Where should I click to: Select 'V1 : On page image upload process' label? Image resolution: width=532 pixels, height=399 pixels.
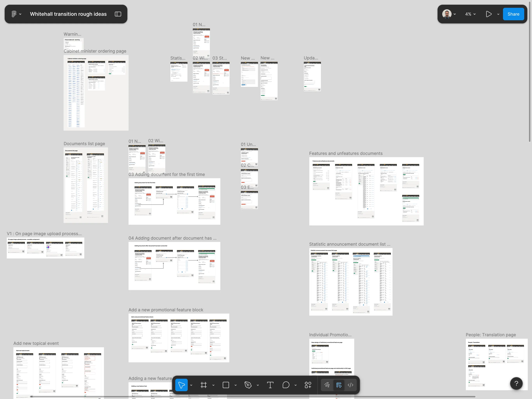click(x=44, y=233)
